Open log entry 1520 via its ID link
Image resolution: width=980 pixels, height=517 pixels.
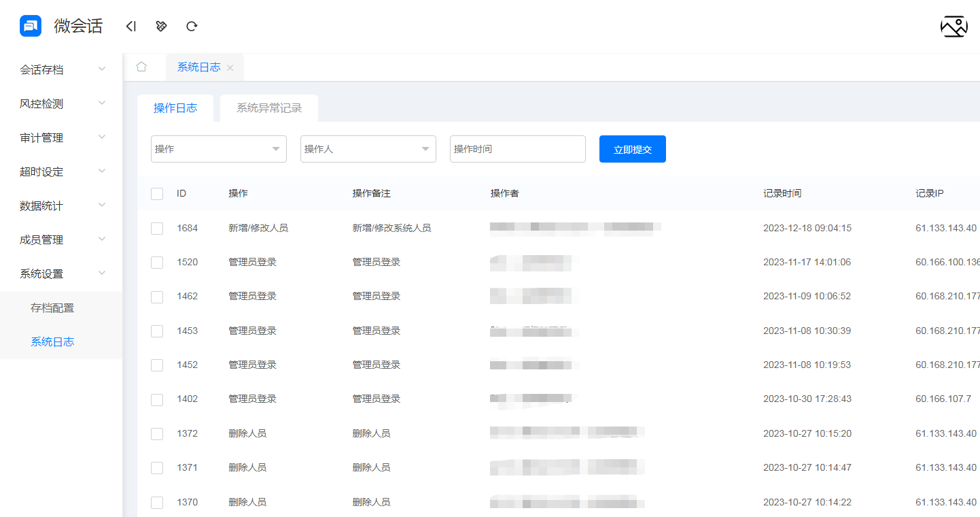[x=188, y=262]
